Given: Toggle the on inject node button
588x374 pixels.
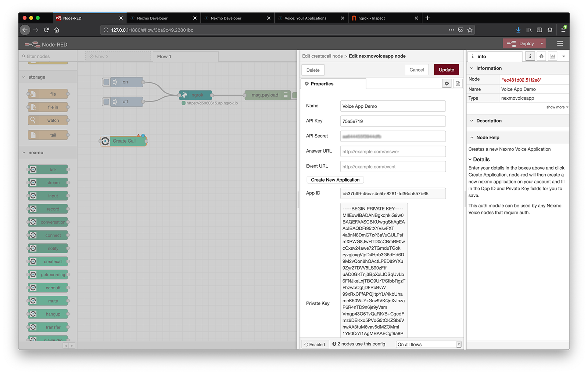Looking at the screenshot, I should pyautogui.click(x=106, y=82).
